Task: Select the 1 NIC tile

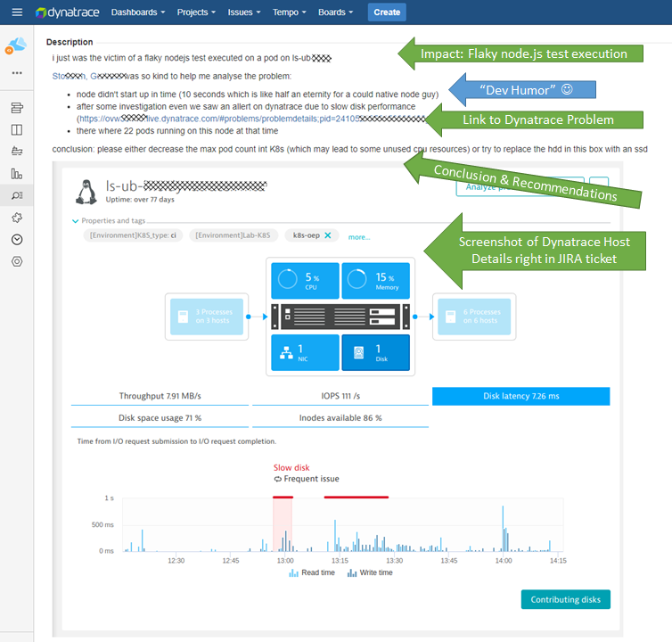Action: click(305, 352)
